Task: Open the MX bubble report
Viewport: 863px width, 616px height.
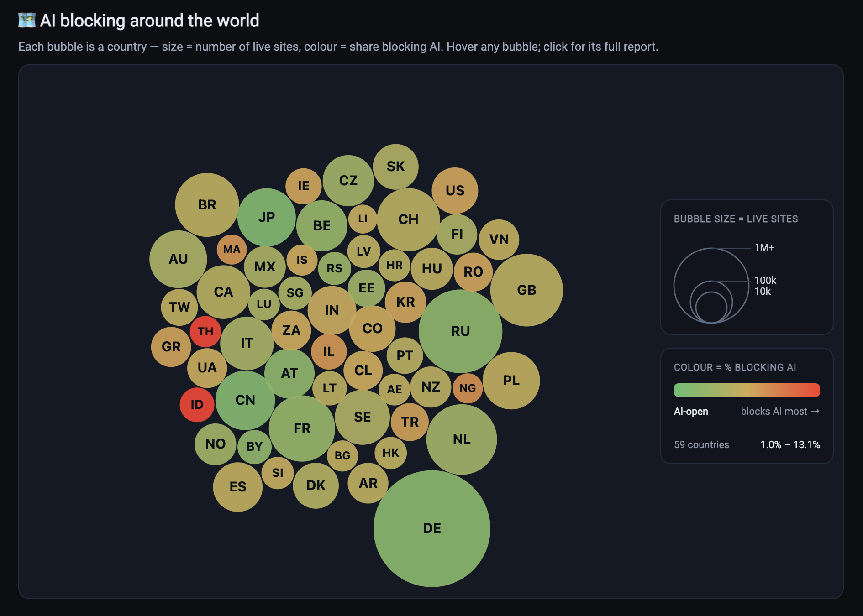Action: 265,267
